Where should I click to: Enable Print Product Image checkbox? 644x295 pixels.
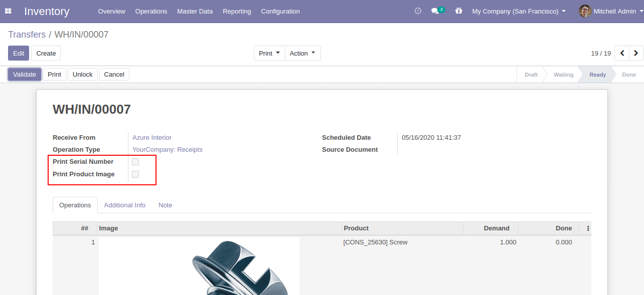tap(135, 174)
